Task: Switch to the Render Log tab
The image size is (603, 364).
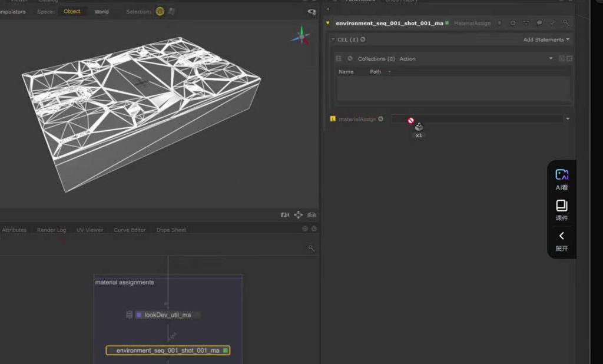Action: point(51,230)
